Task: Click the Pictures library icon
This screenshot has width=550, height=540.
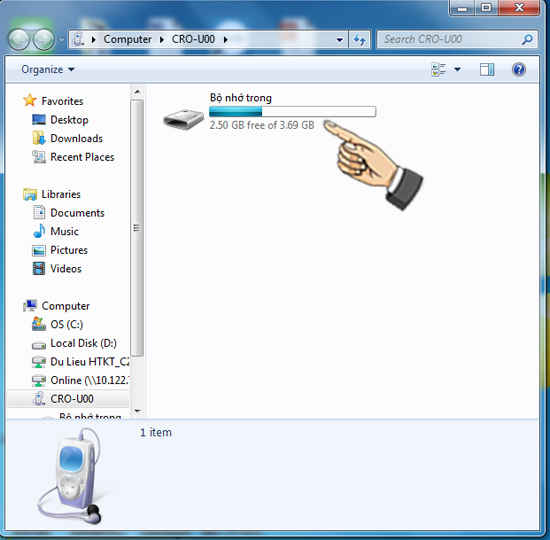Action: tap(39, 251)
